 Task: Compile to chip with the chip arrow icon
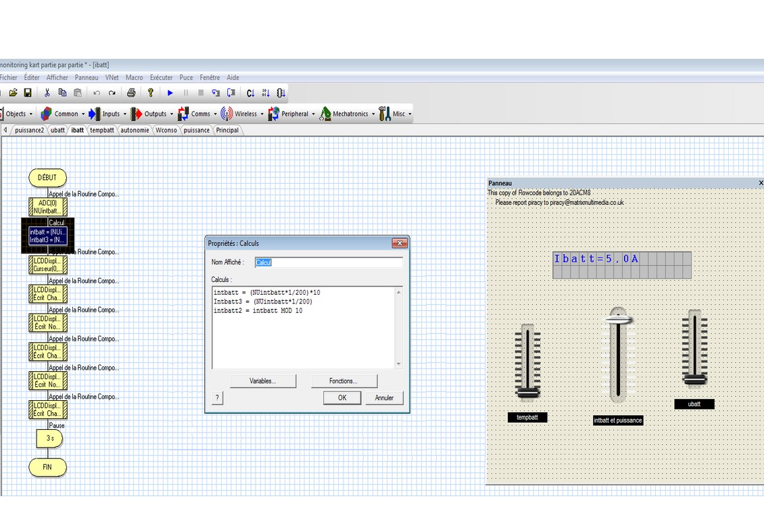coord(281,93)
